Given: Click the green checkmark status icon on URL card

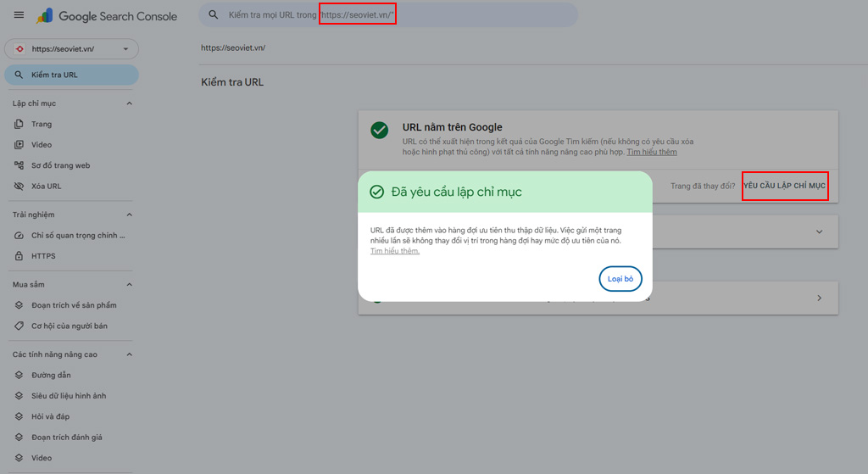Looking at the screenshot, I should click(379, 130).
